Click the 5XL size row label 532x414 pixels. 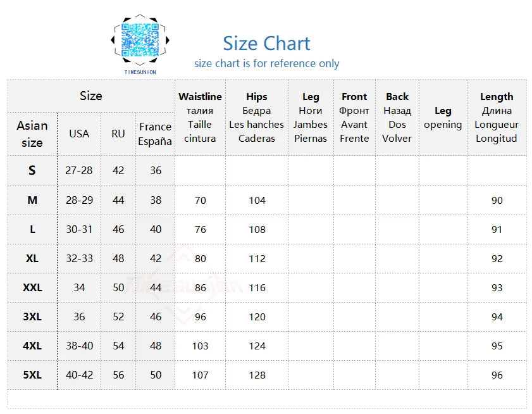[x=32, y=375]
